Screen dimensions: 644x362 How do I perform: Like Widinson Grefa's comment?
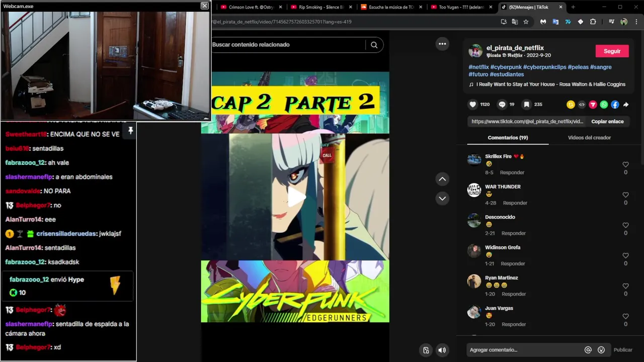625,255
